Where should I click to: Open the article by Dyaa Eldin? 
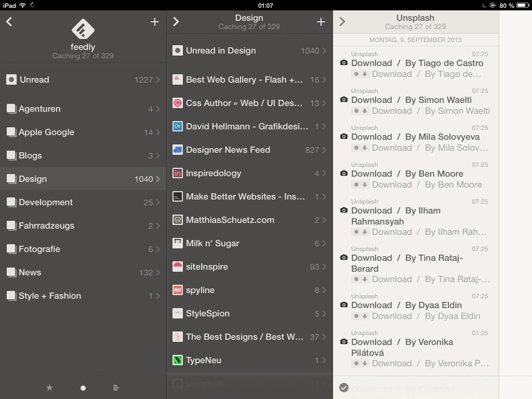click(x=416, y=307)
